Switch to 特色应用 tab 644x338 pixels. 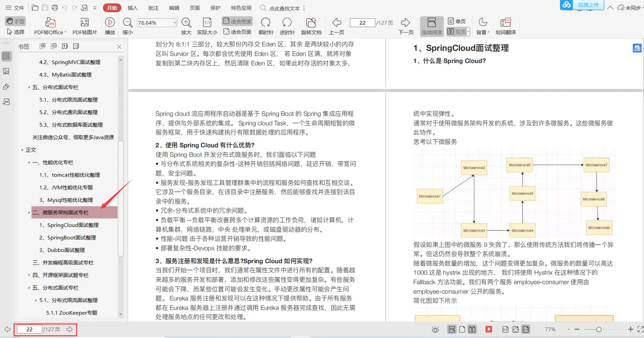pos(241,8)
